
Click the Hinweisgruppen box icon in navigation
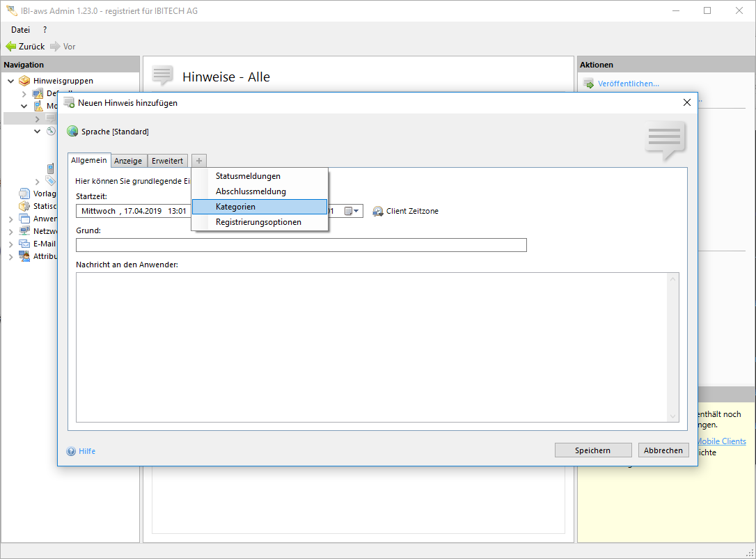pos(25,81)
